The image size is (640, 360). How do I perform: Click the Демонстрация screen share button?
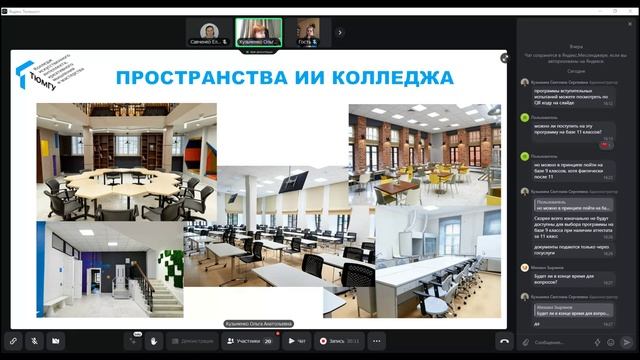coord(192,341)
